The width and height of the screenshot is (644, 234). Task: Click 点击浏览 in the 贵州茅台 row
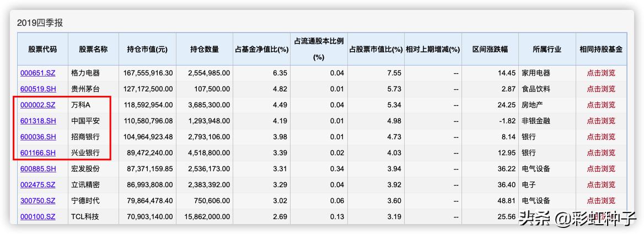pos(601,89)
